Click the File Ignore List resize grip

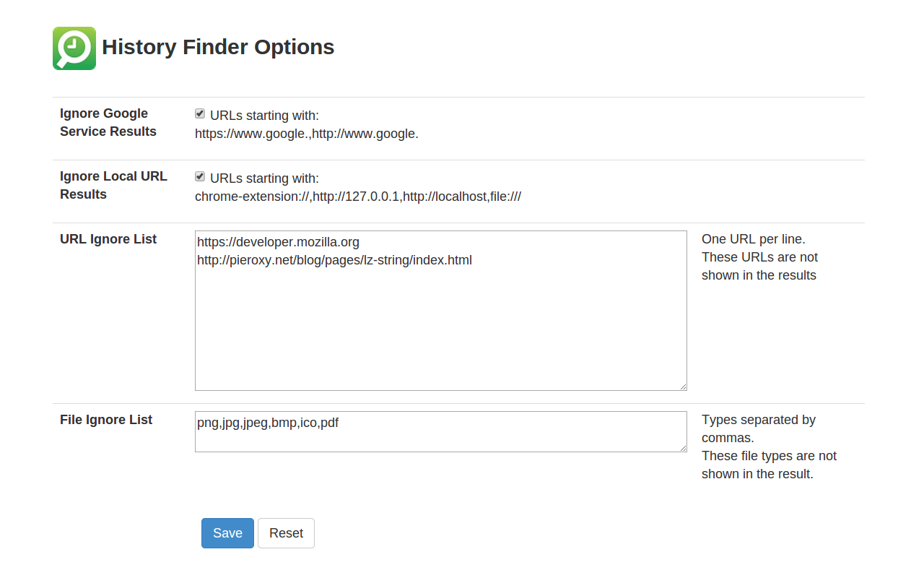coord(683,448)
